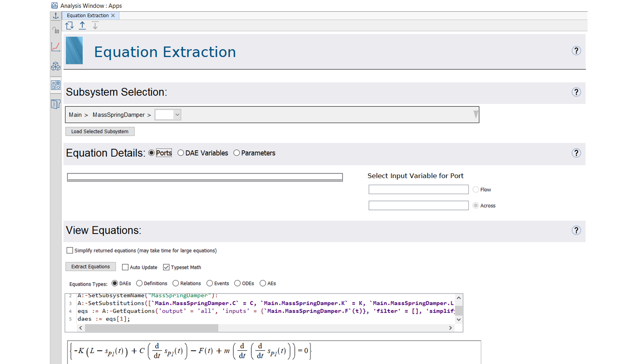This screenshot has height=364, width=637.
Task: Select the Ports radio button
Action: coord(151,153)
